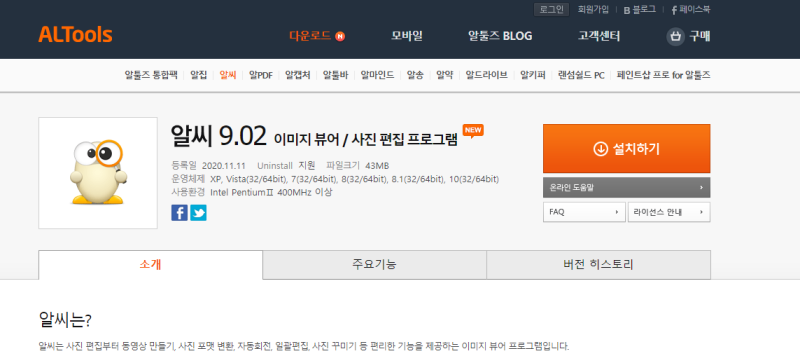The height and width of the screenshot is (363, 800).
Task: Open the 페이스북 link in top bar
Action: click(691, 10)
